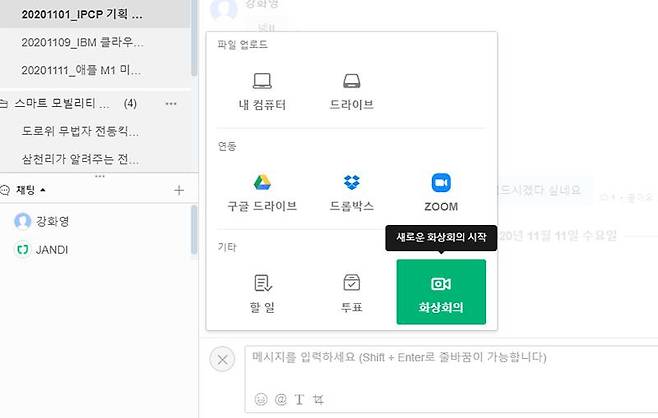Create a 할 일 task item
Viewport: 658px width, 418px height.
[x=262, y=294]
